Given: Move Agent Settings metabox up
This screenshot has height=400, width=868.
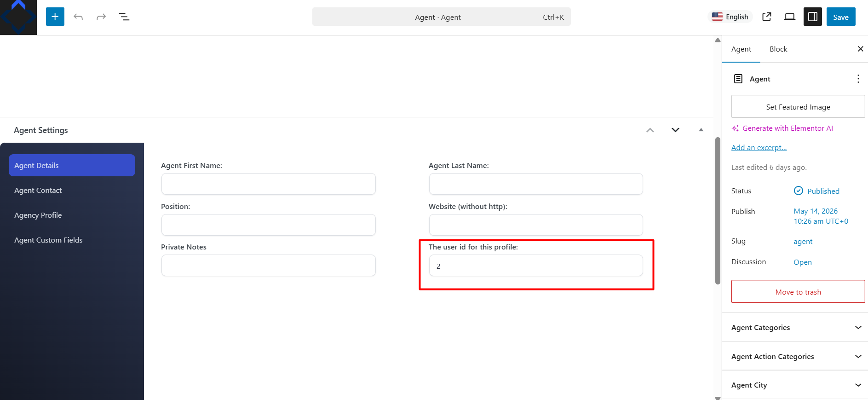Looking at the screenshot, I should tap(650, 130).
